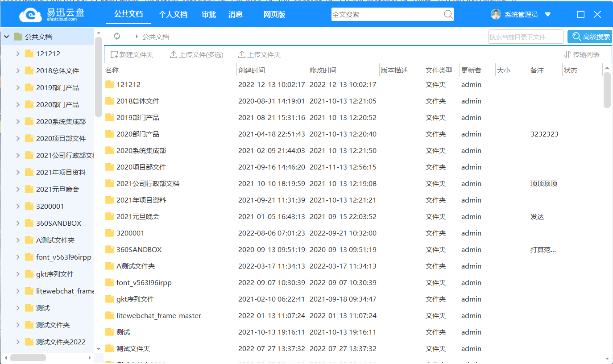Click the 系统管理员 avatar picture
The height and width of the screenshot is (364, 613).
496,14
